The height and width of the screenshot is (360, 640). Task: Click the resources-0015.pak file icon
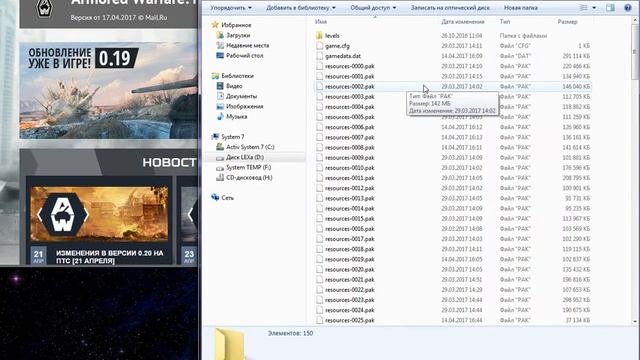coord(319,218)
